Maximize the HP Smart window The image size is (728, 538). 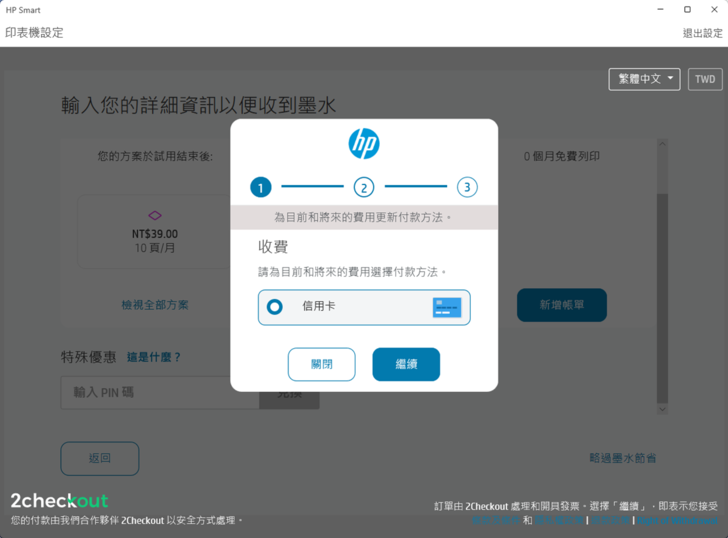[687, 9]
